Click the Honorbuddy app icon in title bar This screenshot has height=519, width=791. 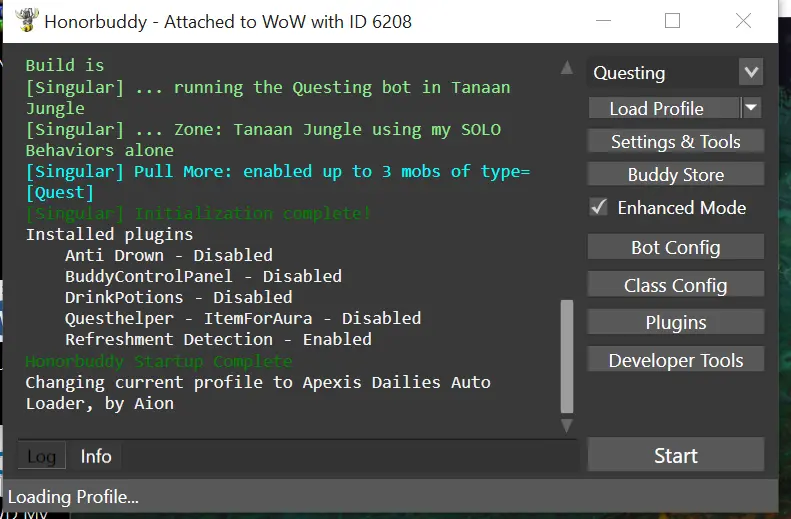[27, 20]
